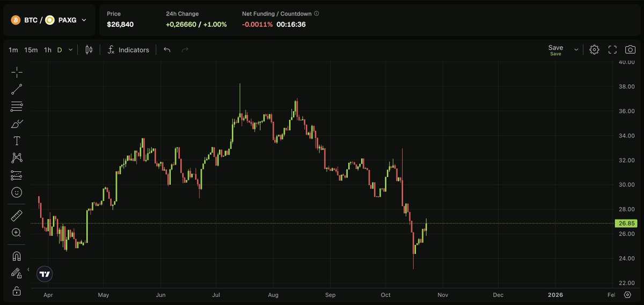Open the chart patterns tool
The image size is (644, 305).
[x=17, y=158]
